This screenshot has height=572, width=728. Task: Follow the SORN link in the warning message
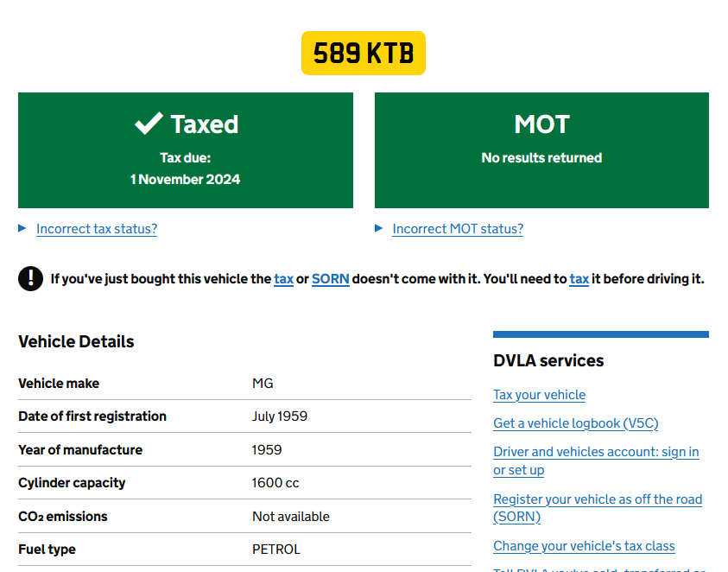330,279
